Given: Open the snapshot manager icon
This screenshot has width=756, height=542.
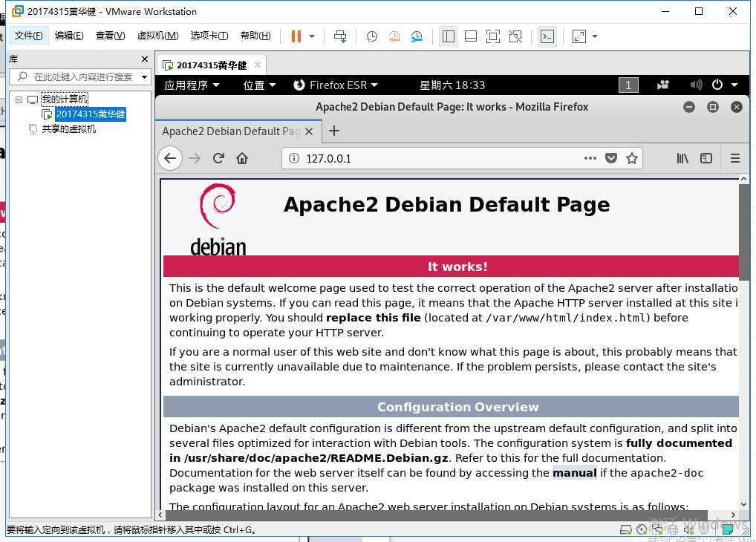Looking at the screenshot, I should (417, 36).
